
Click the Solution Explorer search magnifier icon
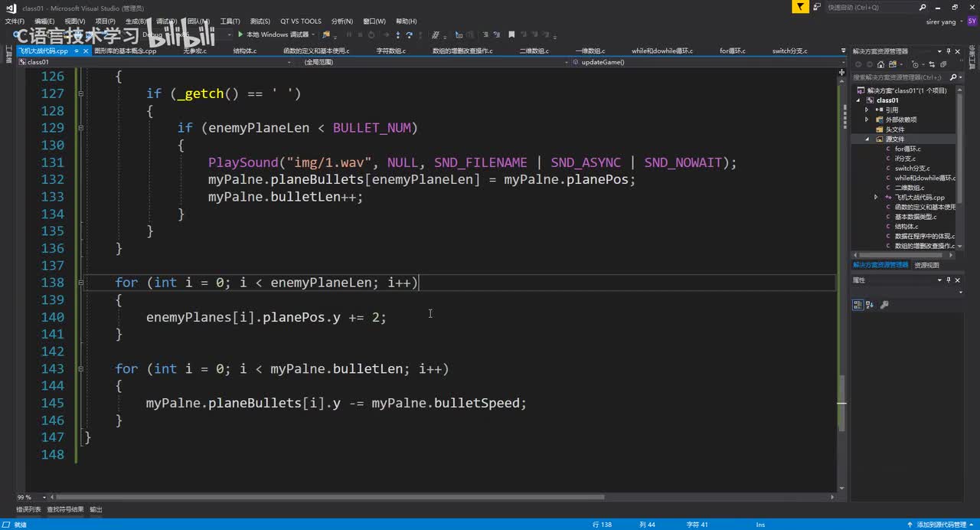tap(953, 77)
